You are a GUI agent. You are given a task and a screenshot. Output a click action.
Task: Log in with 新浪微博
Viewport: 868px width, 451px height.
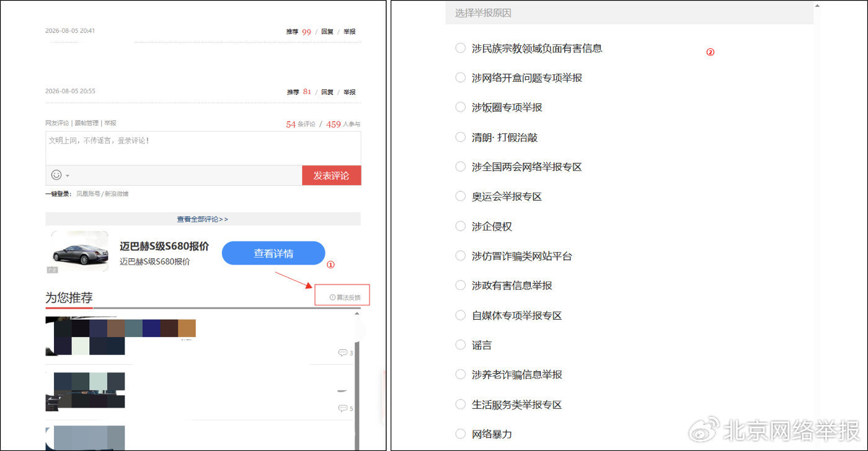coord(117,194)
